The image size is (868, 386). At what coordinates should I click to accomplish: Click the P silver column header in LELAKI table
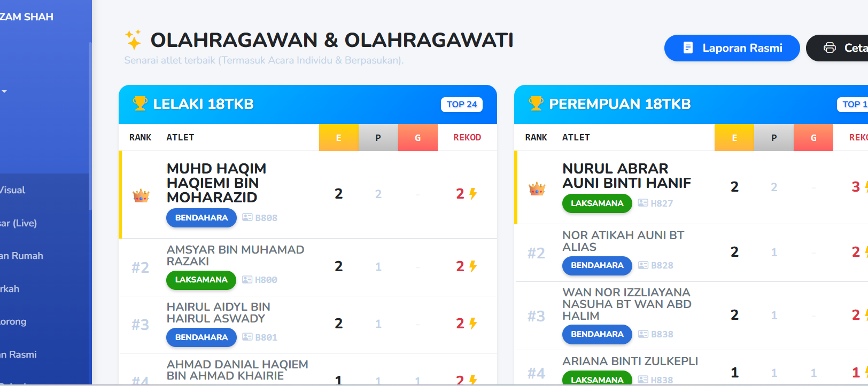point(378,138)
